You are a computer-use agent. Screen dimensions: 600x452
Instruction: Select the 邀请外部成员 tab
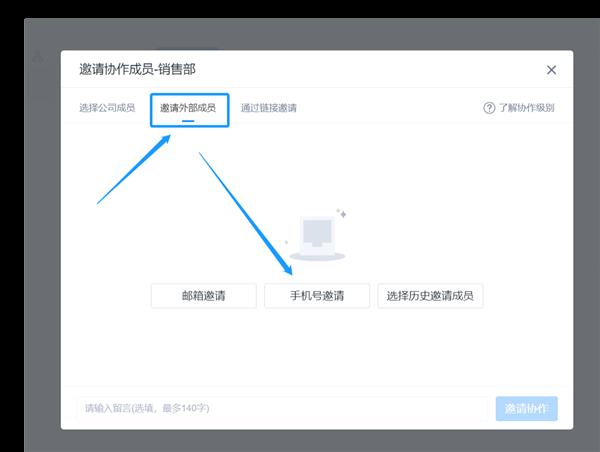pyautogui.click(x=188, y=108)
